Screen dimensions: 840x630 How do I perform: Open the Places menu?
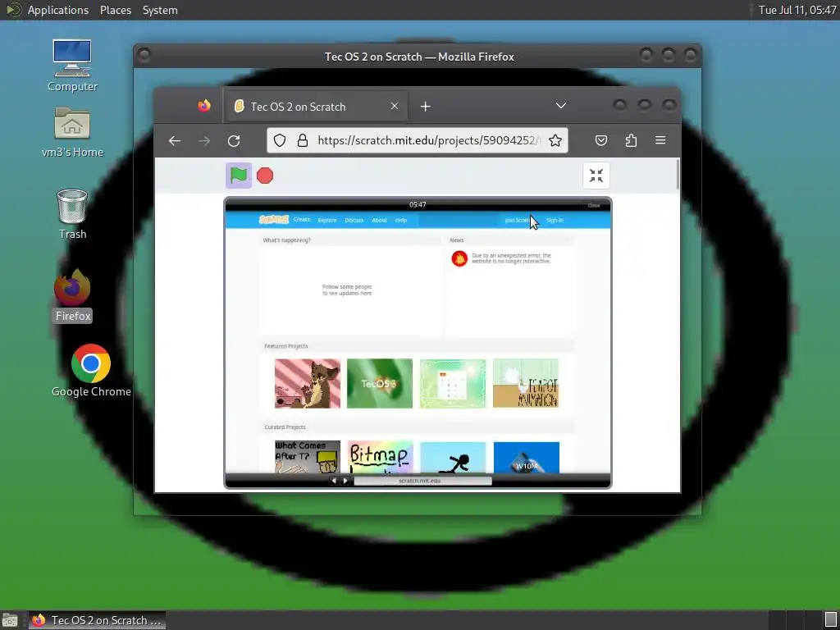[x=116, y=10]
